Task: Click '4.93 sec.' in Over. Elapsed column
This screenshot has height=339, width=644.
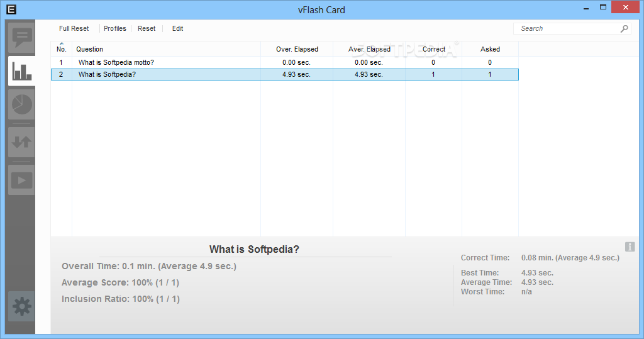Action: [297, 74]
